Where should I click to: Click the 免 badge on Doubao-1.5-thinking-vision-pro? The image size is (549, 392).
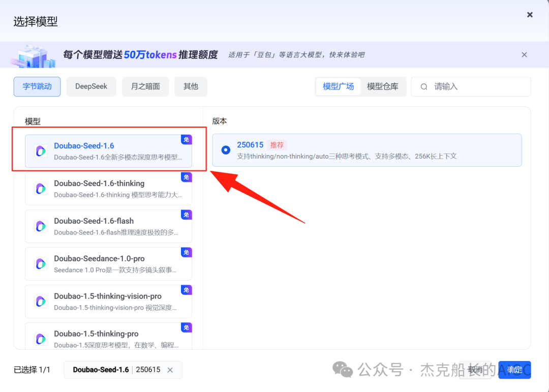click(x=186, y=290)
